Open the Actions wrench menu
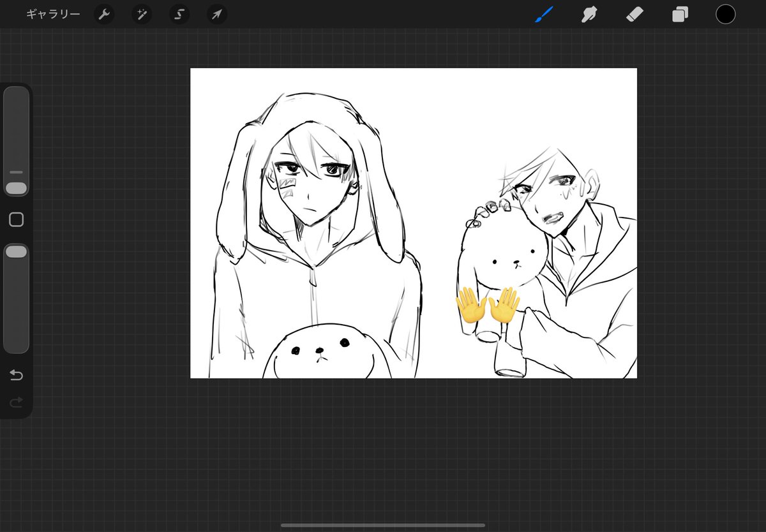 (104, 14)
